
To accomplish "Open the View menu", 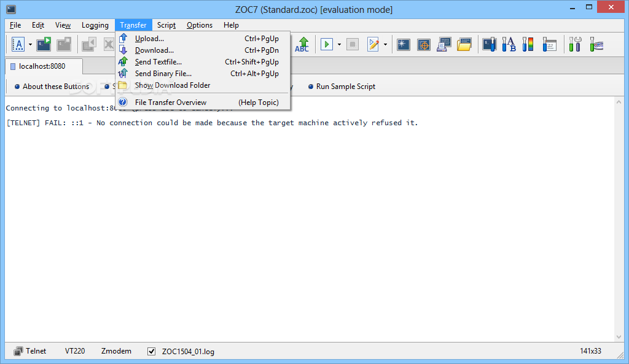I will (63, 25).
